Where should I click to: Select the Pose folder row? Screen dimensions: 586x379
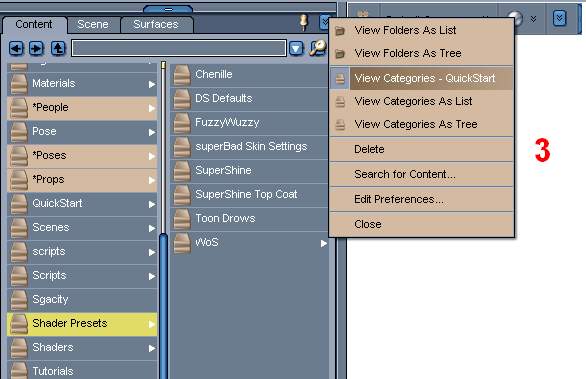coord(82,132)
